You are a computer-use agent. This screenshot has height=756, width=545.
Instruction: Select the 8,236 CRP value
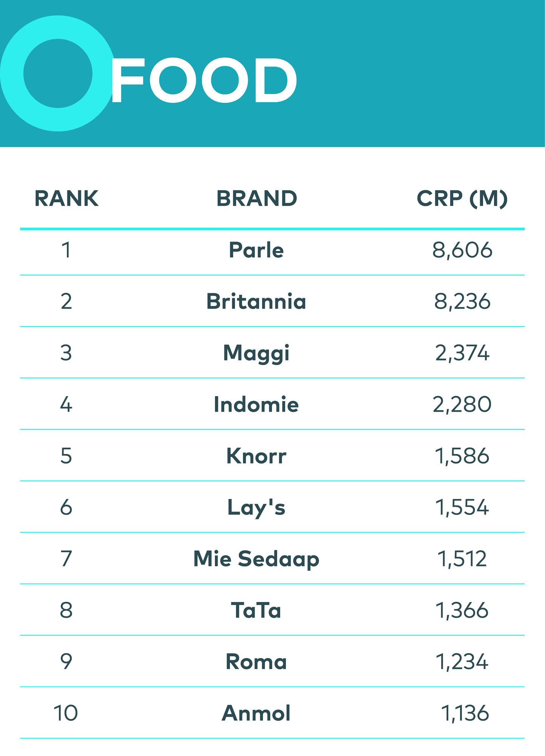click(x=462, y=302)
